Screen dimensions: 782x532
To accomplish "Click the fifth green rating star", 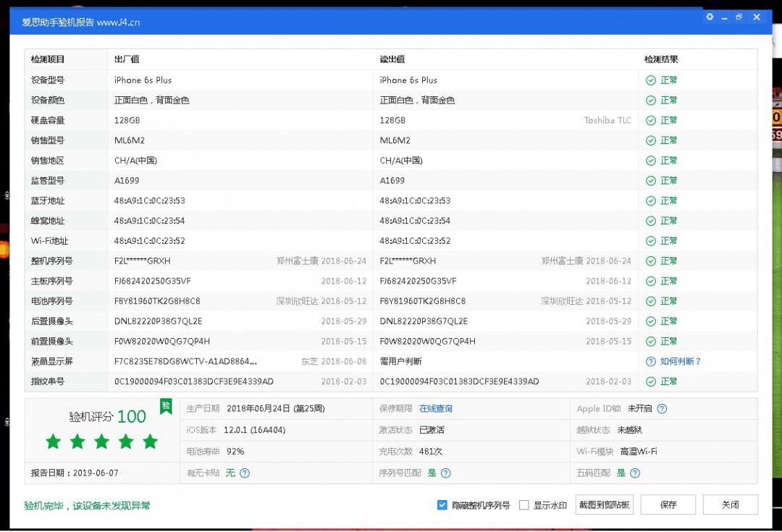I will click(x=150, y=442).
